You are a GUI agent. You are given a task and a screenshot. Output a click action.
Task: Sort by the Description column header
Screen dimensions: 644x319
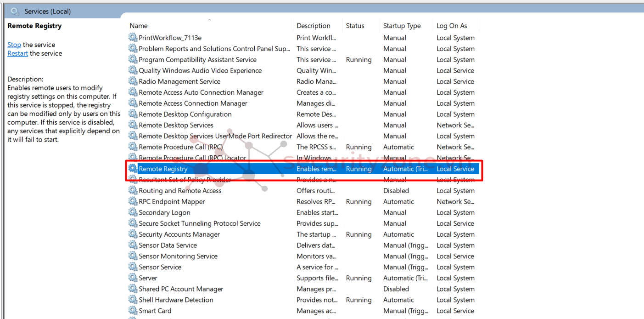click(x=314, y=26)
